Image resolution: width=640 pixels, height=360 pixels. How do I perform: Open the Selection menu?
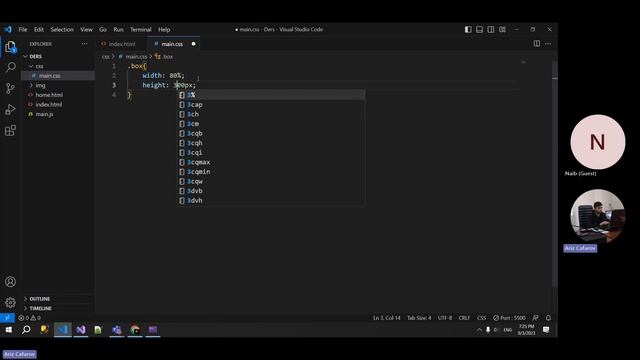[62, 29]
